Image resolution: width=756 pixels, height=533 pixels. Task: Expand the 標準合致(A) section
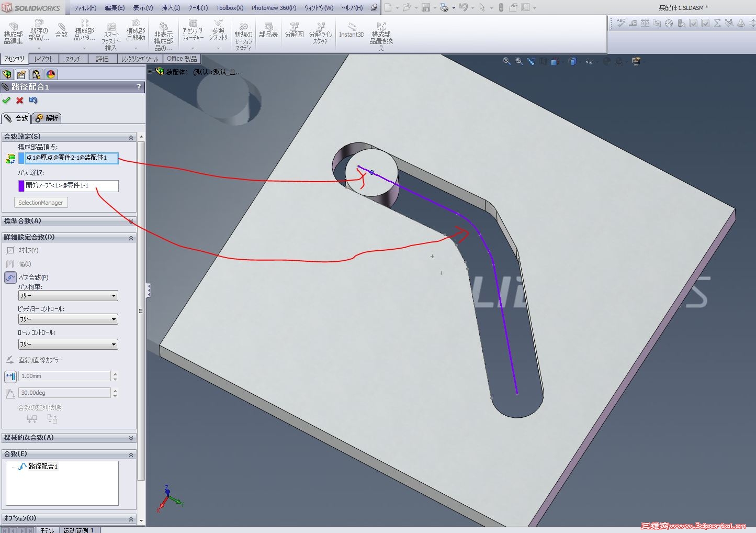click(131, 221)
